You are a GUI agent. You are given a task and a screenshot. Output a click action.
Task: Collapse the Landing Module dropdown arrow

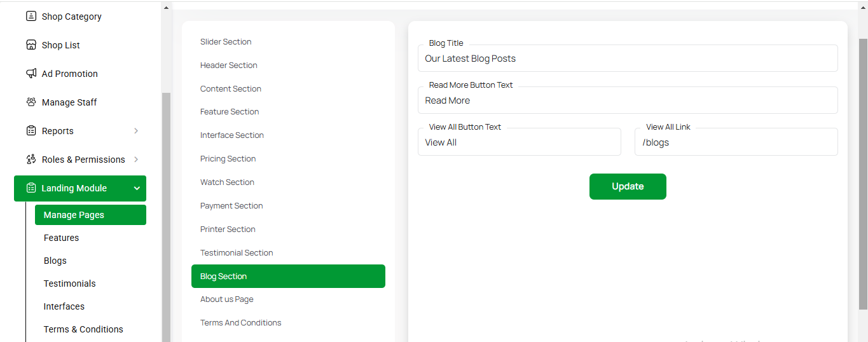coord(137,188)
